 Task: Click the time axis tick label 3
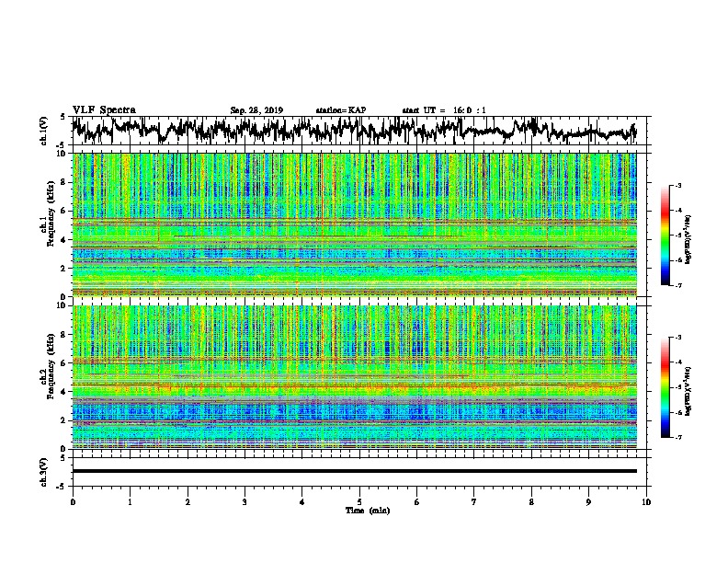(245, 502)
